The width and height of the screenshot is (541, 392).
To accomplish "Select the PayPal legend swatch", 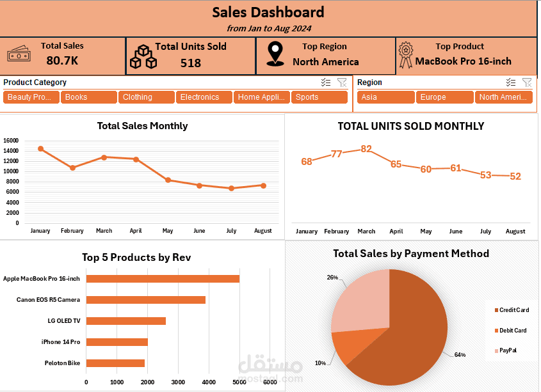I will (496, 350).
